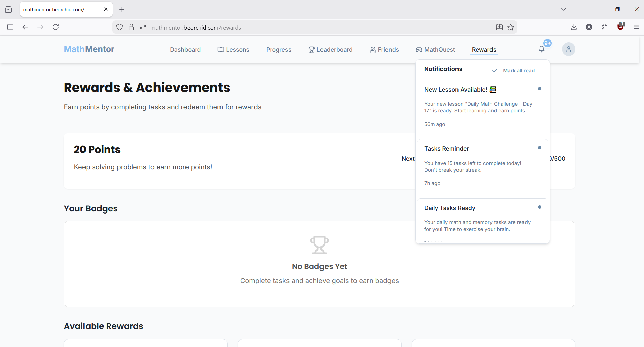Viewport: 644px width, 347px height.
Task: Click the checkmark beside Mark all read
Action: [495, 71]
